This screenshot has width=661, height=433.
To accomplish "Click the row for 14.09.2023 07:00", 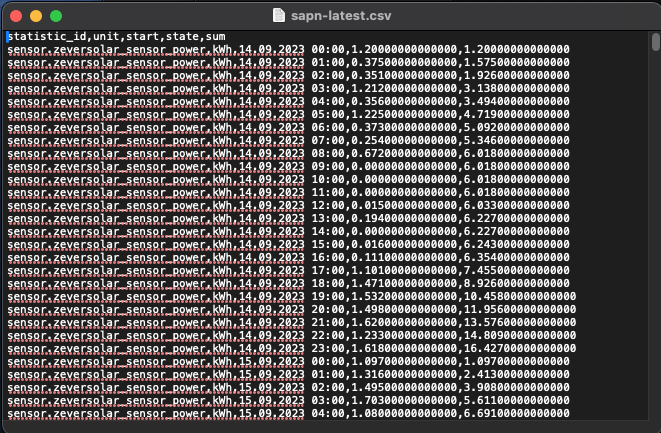I will click(288, 140).
